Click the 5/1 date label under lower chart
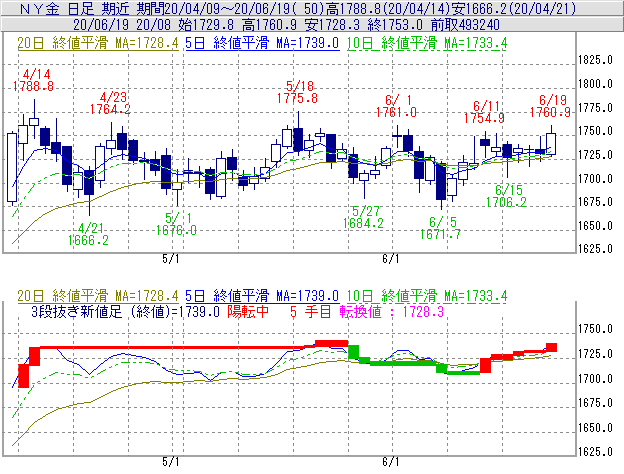The width and height of the screenshot is (624, 474). coord(171,462)
